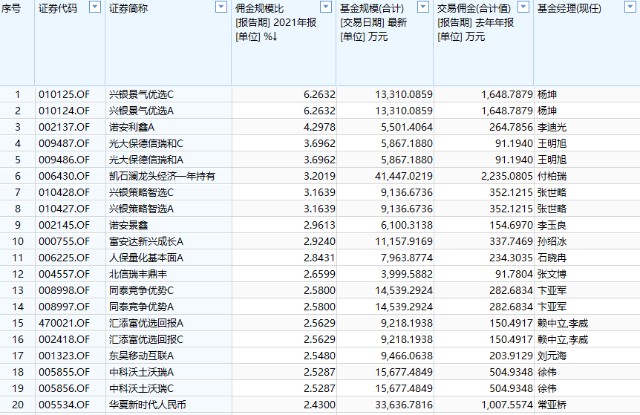Select fund name 同泰竞争优势C
640x415 pixels.
(x=141, y=290)
